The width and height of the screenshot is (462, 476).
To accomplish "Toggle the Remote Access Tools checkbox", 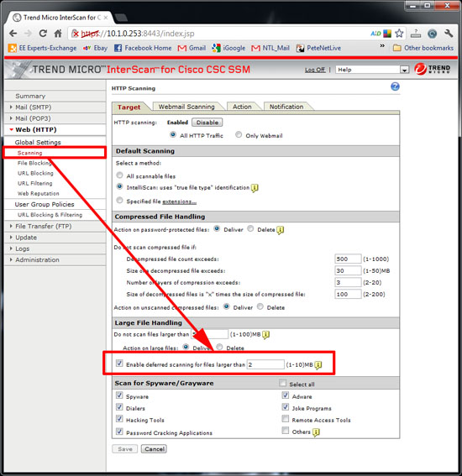I will [x=286, y=419].
